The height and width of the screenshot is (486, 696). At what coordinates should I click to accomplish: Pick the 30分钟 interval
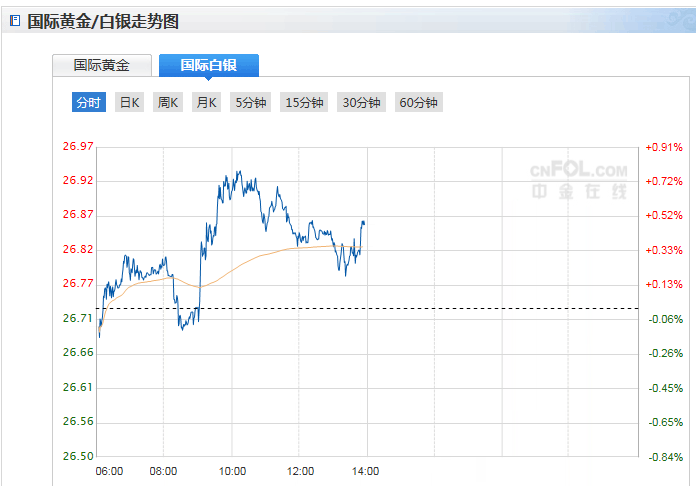(361, 102)
